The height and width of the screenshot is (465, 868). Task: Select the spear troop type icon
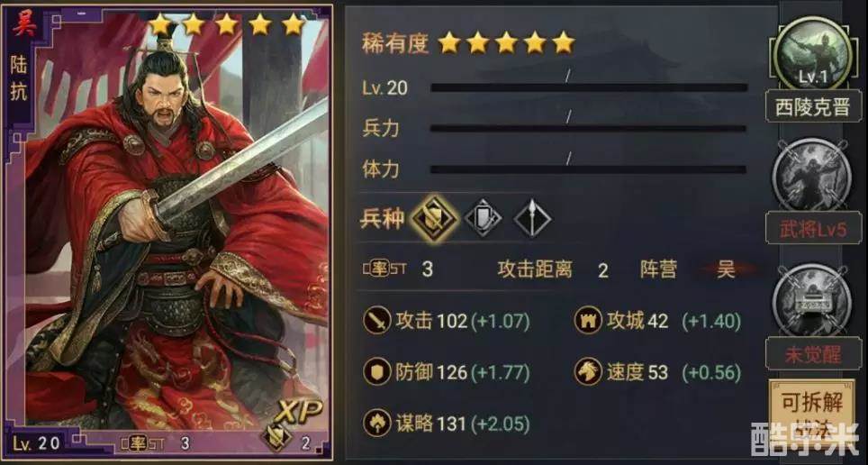532,219
